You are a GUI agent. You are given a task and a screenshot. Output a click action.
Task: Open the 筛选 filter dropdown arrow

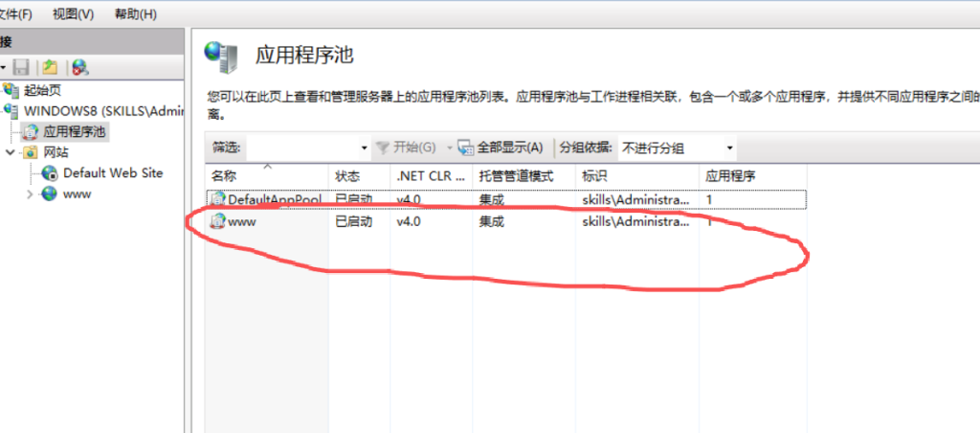(364, 148)
